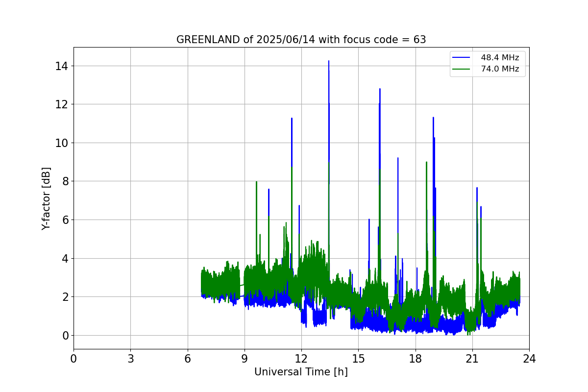Click y-axis tick label 8
The height and width of the screenshot is (392, 588).
(66, 181)
